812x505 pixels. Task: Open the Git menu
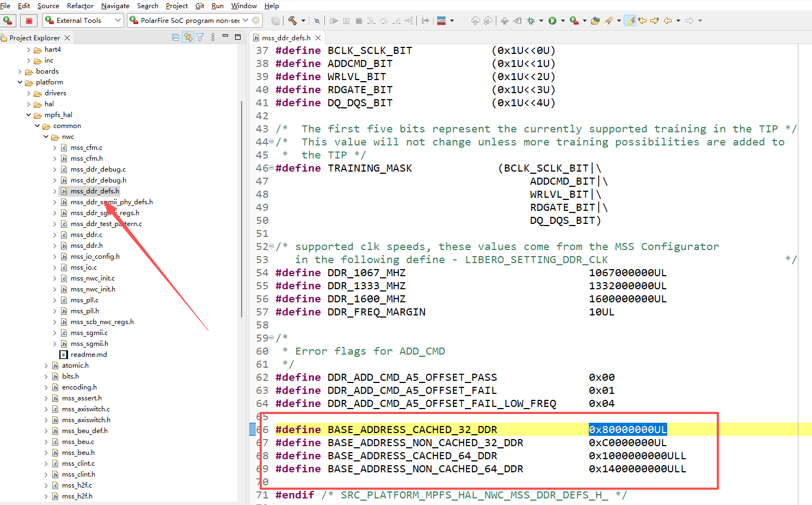[x=200, y=5]
